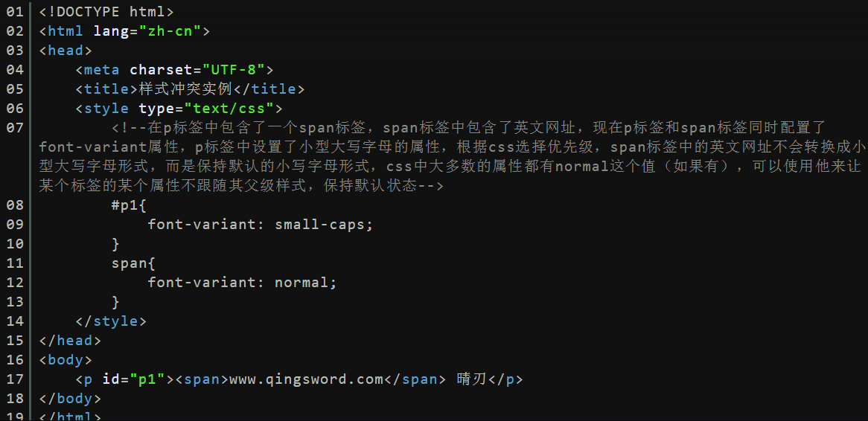Click the normal value of font-variant
Viewport: 868px width, 421px height.
point(301,283)
